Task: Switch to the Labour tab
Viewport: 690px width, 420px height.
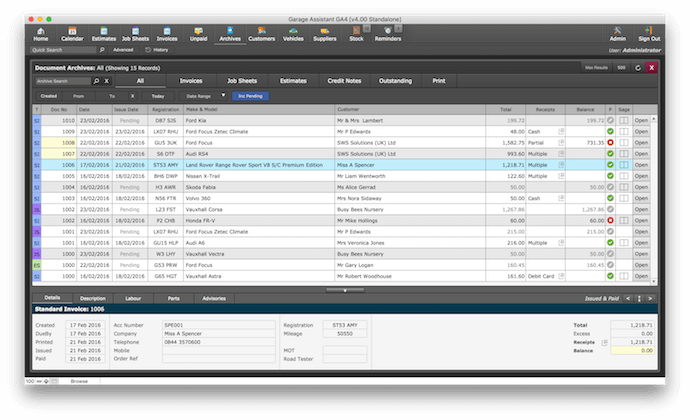Action: (133, 298)
